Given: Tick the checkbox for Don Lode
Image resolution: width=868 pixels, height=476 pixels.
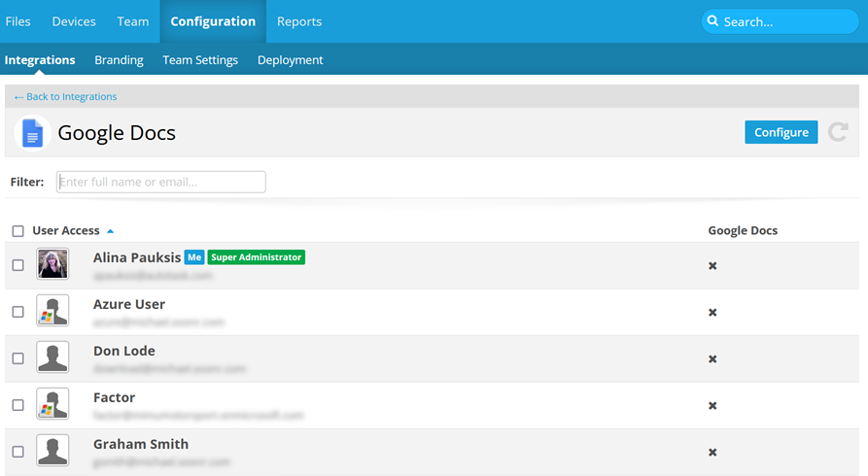Looking at the screenshot, I should 17,358.
